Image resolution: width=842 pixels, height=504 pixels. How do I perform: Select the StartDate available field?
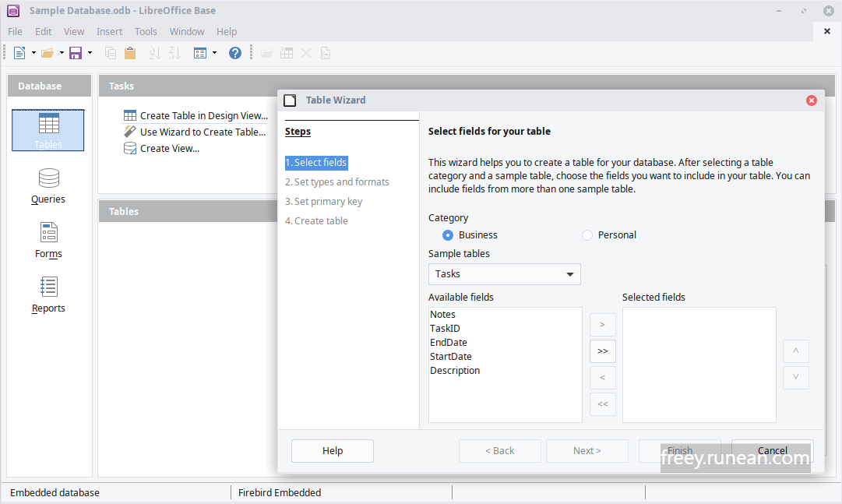click(451, 356)
